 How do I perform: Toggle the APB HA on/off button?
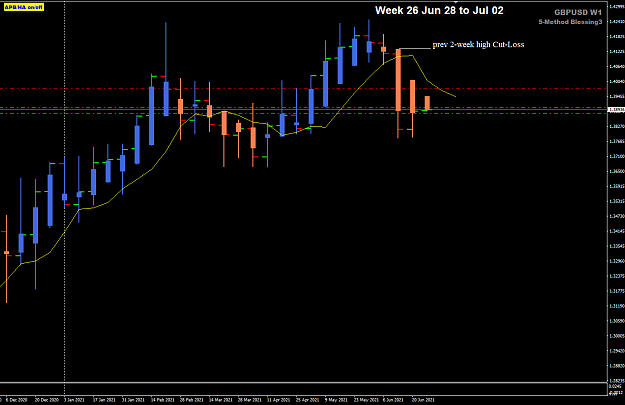[24, 7]
